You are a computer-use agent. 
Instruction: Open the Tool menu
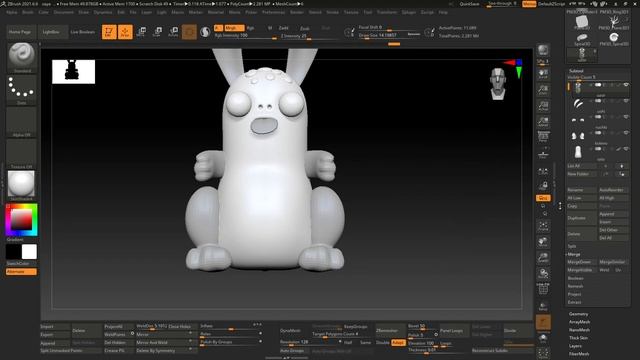click(368, 12)
